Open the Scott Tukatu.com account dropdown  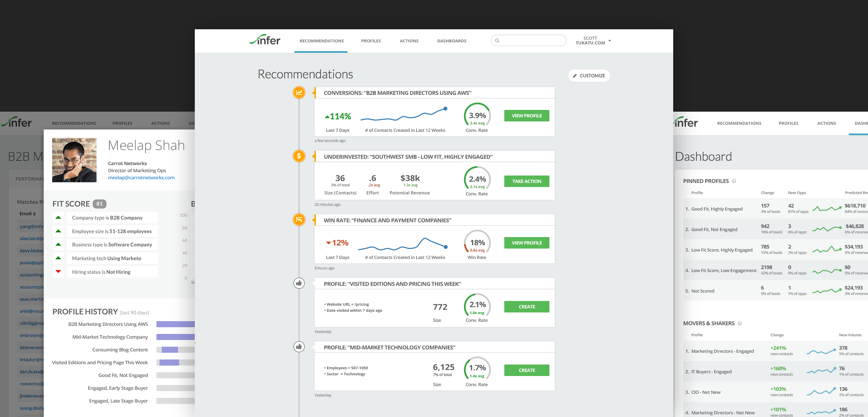(593, 41)
